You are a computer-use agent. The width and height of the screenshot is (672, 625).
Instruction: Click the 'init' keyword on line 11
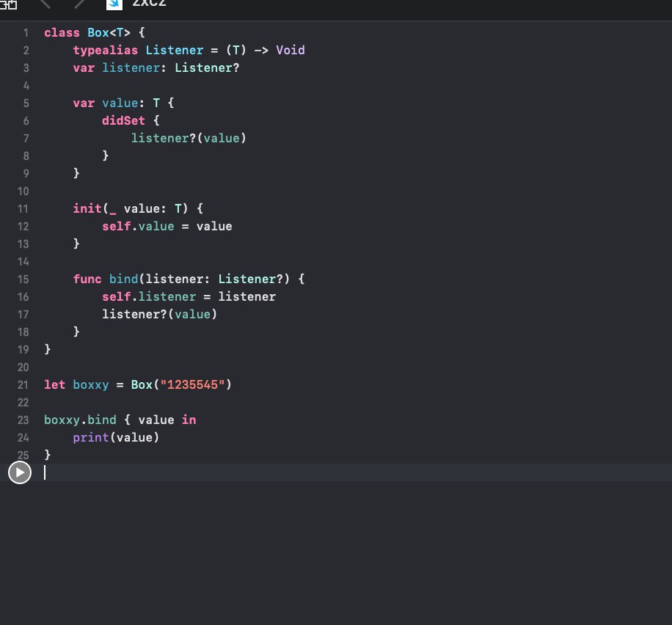[x=87, y=208]
